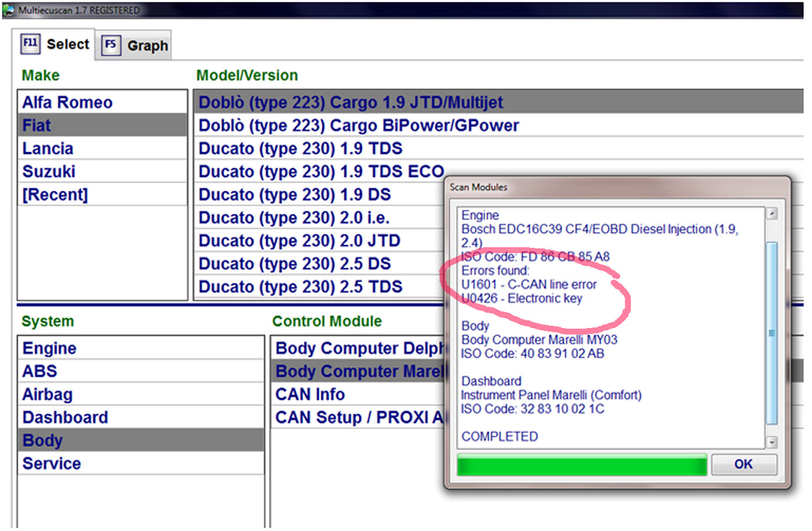
Task: Click the Bosch EDC16C39 engine description
Action: pos(600,235)
